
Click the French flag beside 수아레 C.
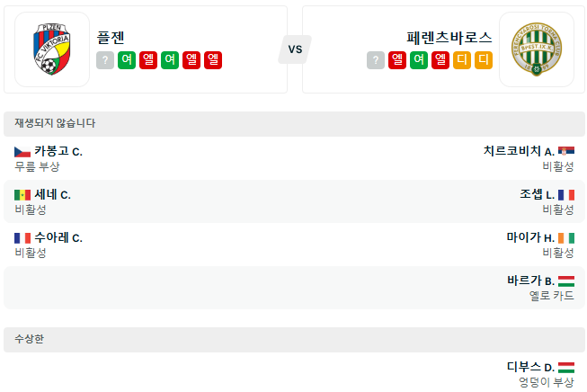point(22,238)
